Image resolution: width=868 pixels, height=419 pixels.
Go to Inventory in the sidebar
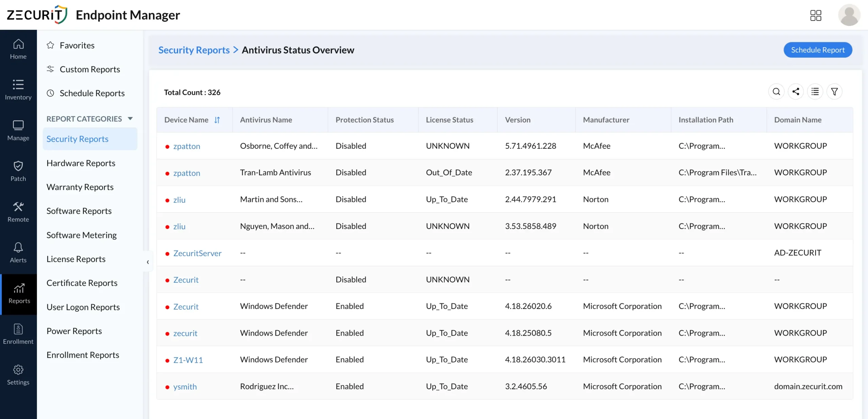coord(18,90)
